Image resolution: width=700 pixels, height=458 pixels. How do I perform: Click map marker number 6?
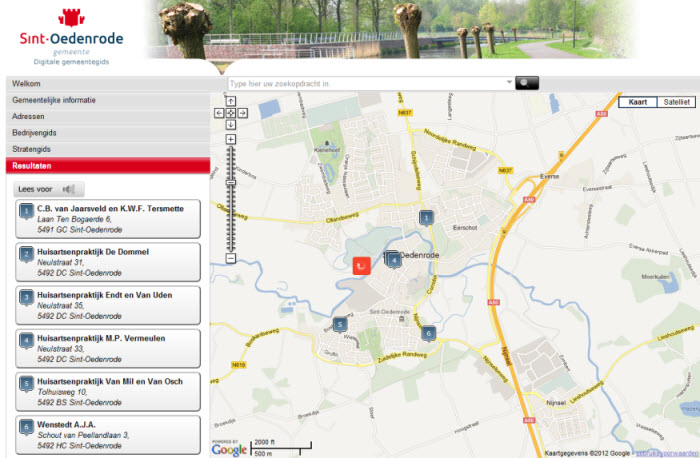click(x=428, y=333)
